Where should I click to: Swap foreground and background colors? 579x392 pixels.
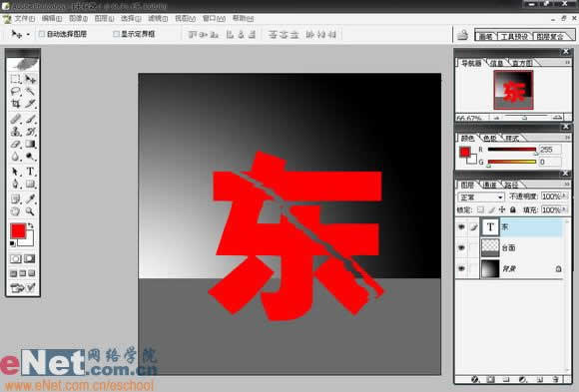pyautogui.click(x=31, y=225)
